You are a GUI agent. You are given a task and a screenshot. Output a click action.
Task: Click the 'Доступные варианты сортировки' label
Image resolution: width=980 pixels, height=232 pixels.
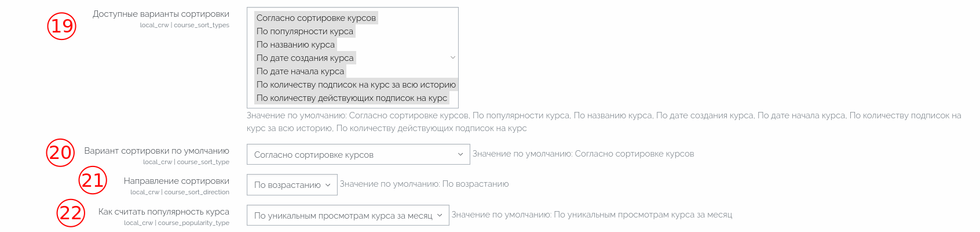161,14
